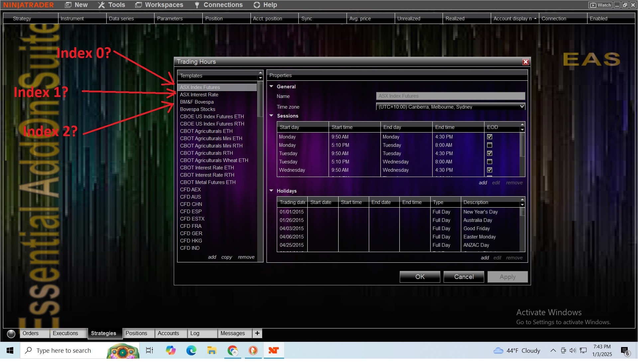Click copy link under Templates list

pyautogui.click(x=226, y=257)
